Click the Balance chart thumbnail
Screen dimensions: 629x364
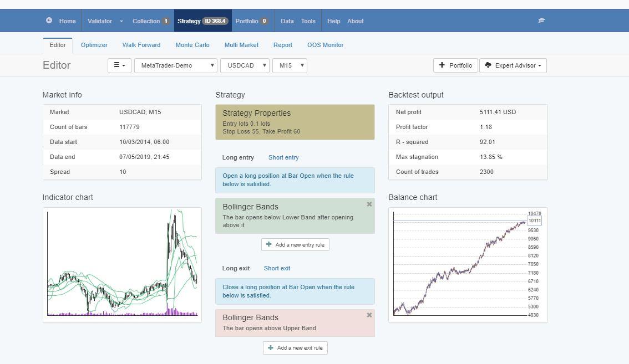tap(468, 265)
